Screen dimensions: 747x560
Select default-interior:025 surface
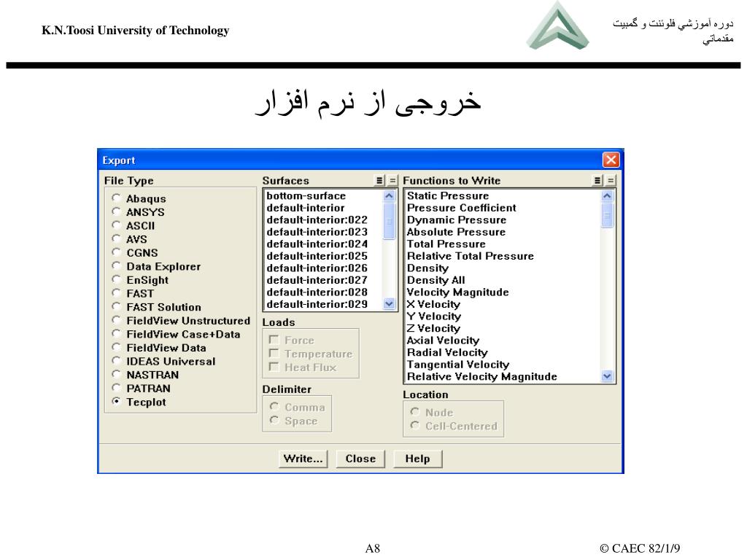pyautogui.click(x=323, y=256)
